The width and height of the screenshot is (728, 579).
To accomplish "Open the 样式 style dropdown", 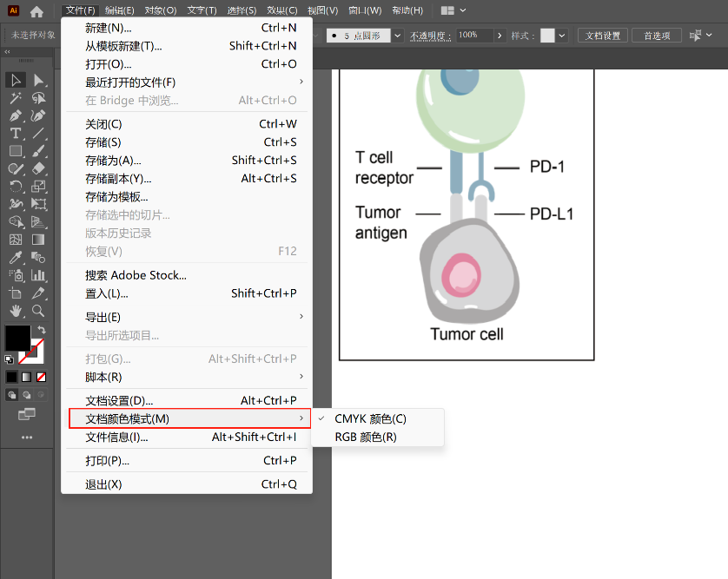I will tap(562, 36).
